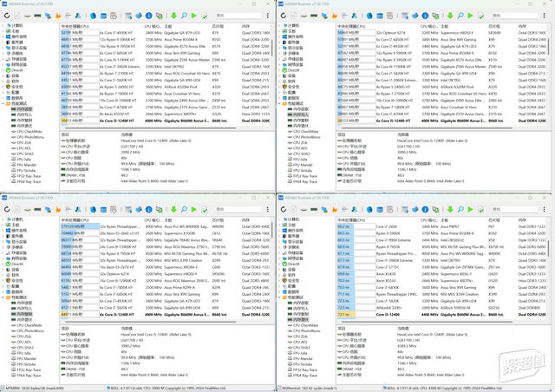Select CPU CheckMate in the memory-read window tree

coord(29,131)
